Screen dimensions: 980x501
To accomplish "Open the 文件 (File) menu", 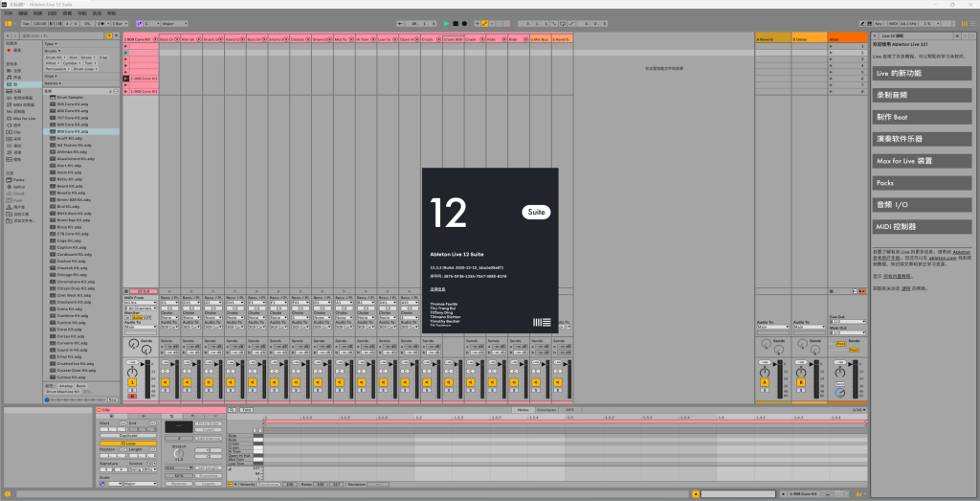I will click(x=8, y=12).
